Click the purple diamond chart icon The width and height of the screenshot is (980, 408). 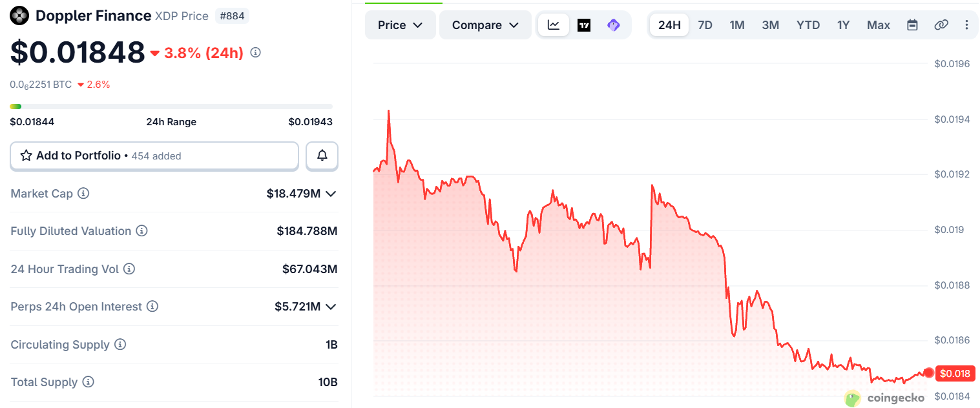point(614,25)
